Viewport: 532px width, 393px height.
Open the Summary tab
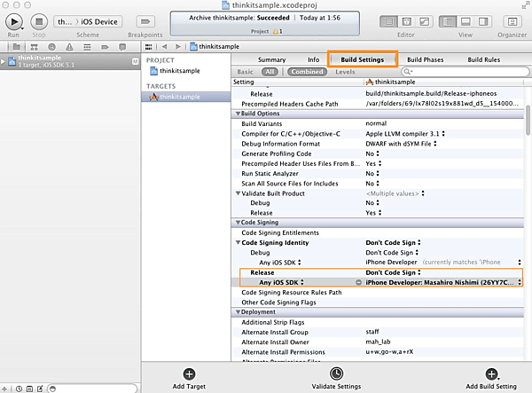click(x=271, y=59)
